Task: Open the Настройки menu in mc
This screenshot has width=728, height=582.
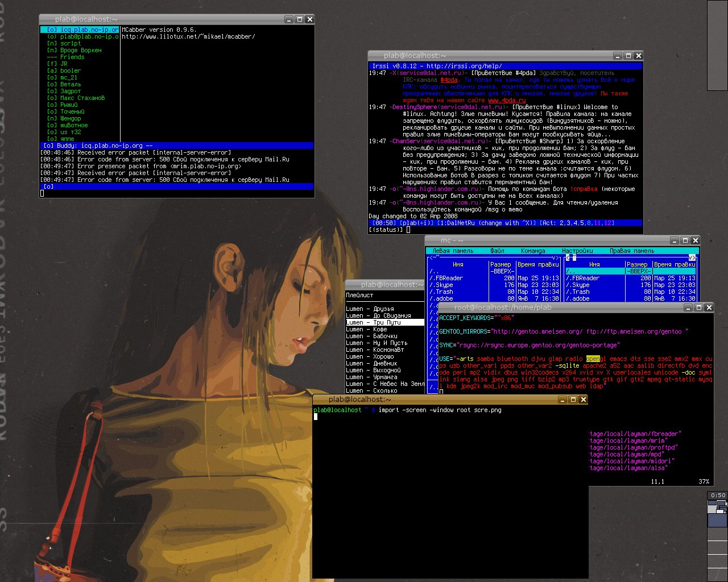Action: (x=577, y=251)
